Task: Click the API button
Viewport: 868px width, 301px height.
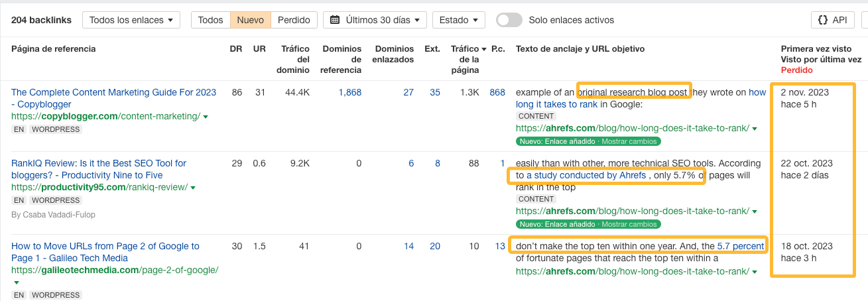Action: pyautogui.click(x=832, y=20)
